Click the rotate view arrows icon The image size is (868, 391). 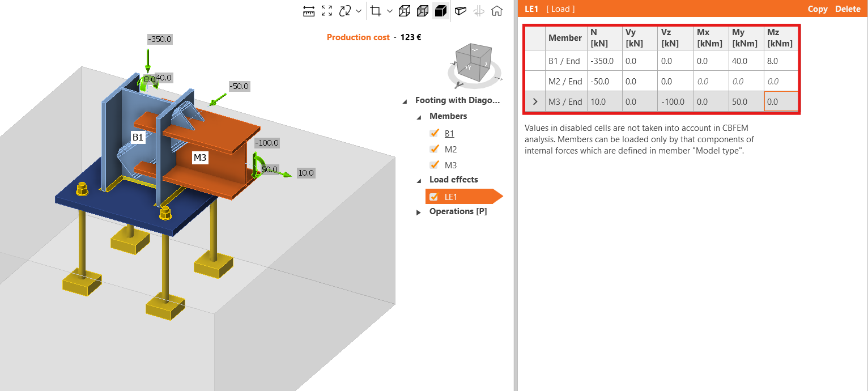point(345,11)
